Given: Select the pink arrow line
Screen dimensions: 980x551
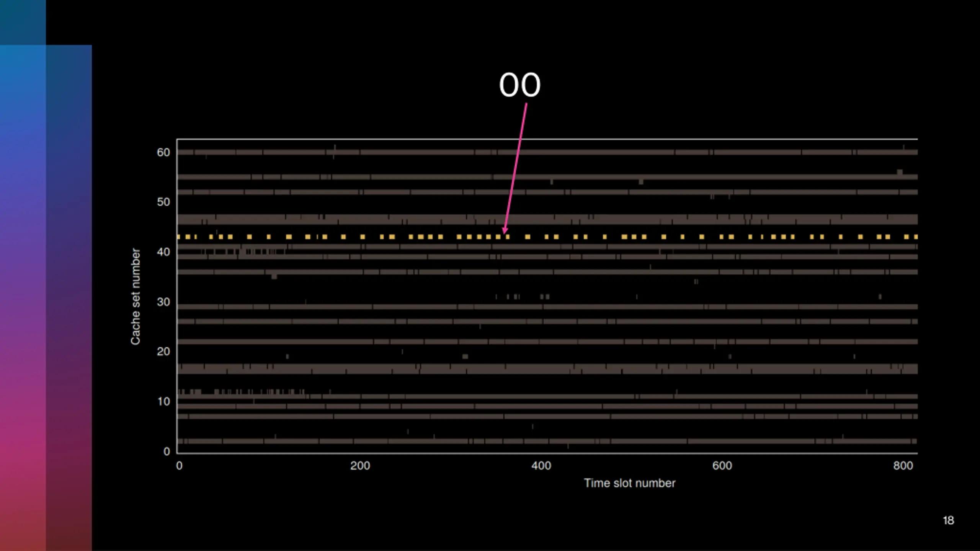Looking at the screenshot, I should [x=516, y=168].
